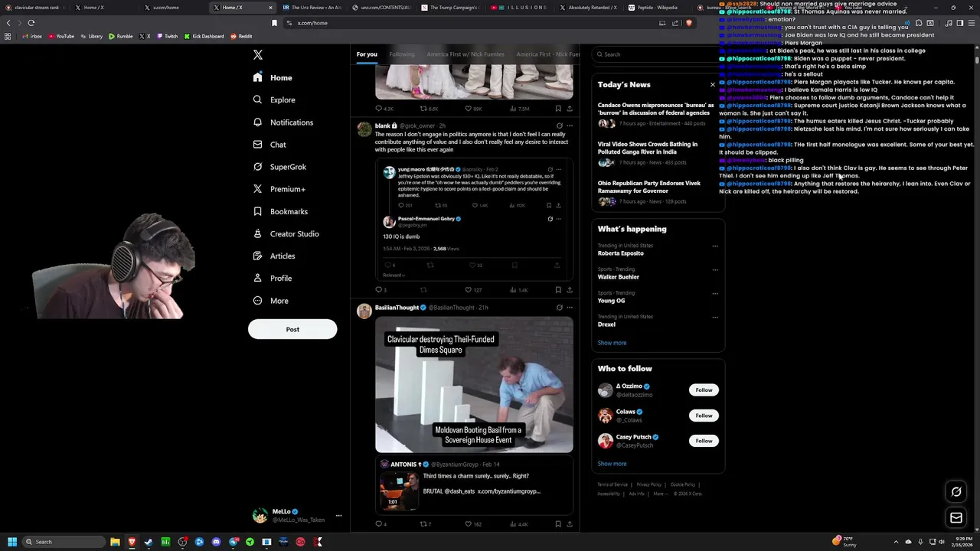The width and height of the screenshot is (980, 551).
Task: Open the Clavicular dominoes video thumbnail
Action: (x=474, y=385)
